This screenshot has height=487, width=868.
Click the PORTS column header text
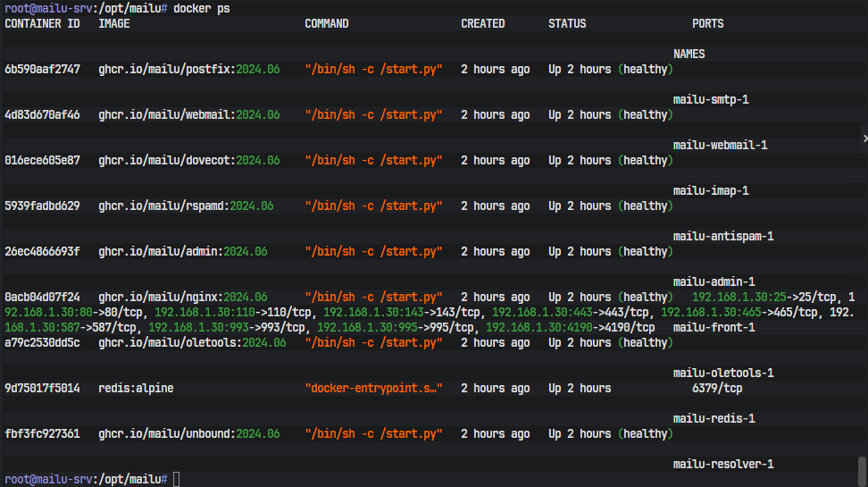click(x=708, y=23)
